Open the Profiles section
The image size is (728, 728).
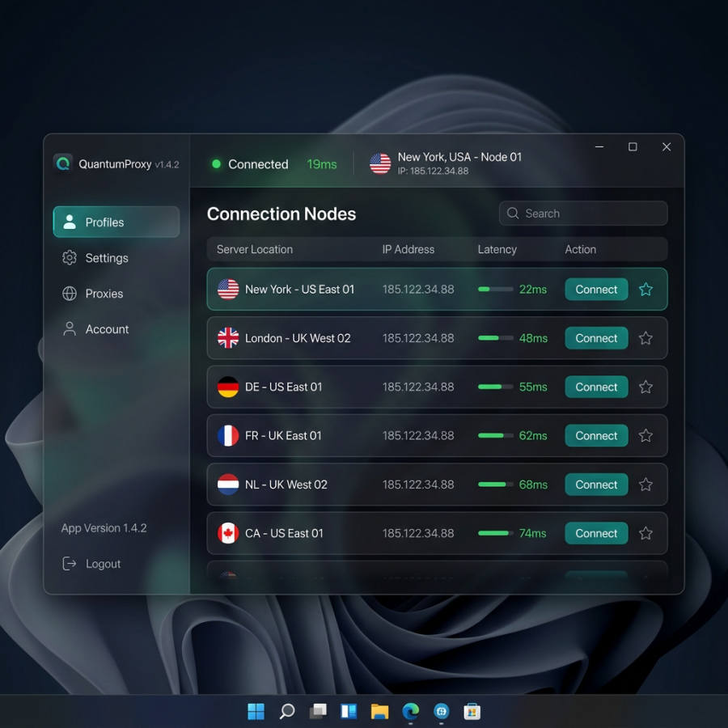(x=116, y=222)
